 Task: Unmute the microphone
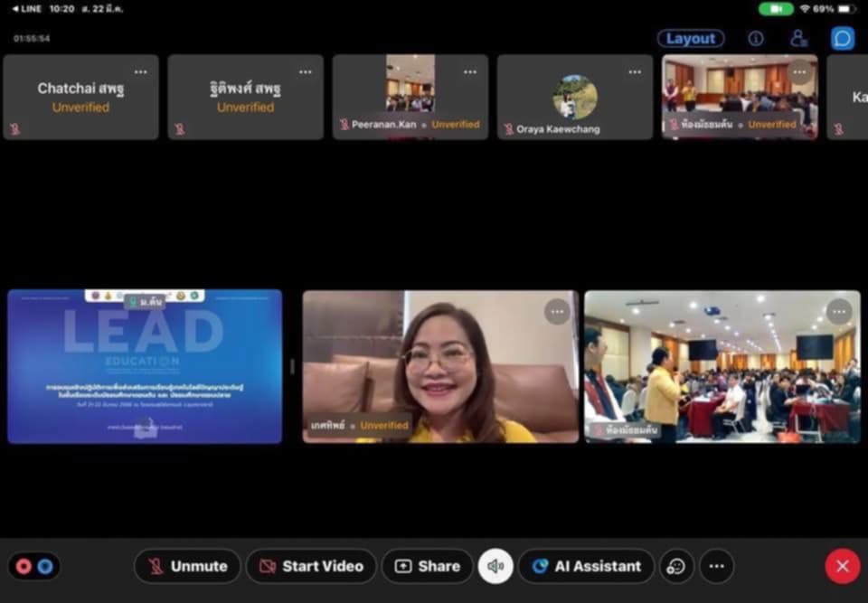pyautogui.click(x=187, y=566)
